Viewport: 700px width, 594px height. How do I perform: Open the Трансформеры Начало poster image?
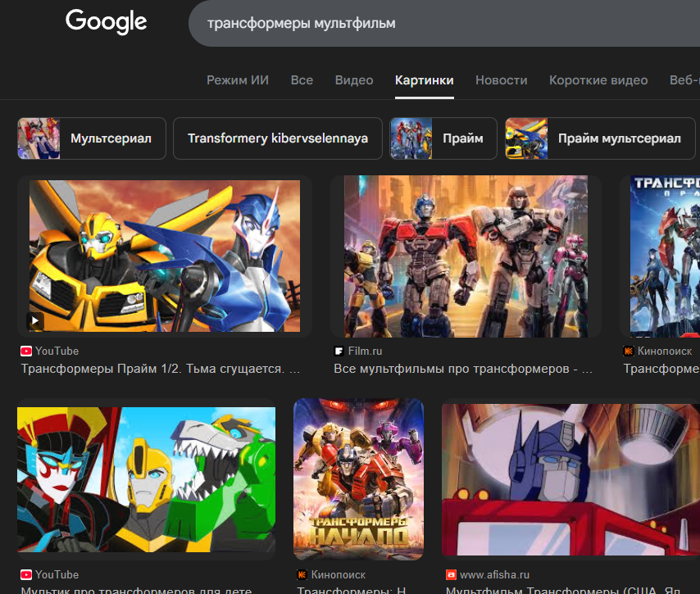[358, 479]
